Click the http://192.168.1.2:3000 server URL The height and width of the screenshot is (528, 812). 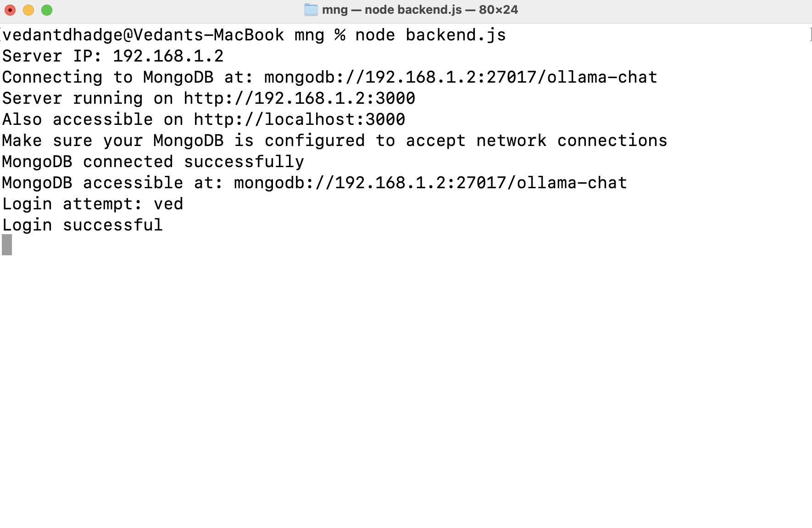click(299, 98)
